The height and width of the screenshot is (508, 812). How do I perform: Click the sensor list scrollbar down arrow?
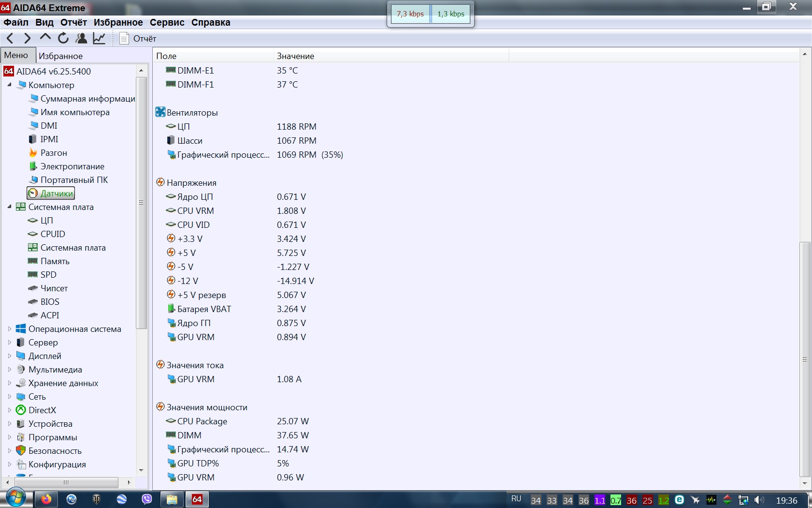coord(804,483)
